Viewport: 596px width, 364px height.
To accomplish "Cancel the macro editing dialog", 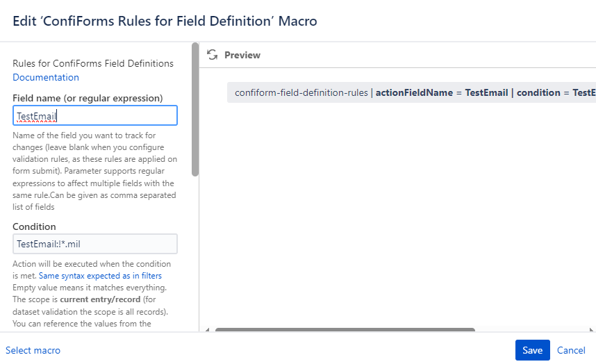I will point(571,350).
